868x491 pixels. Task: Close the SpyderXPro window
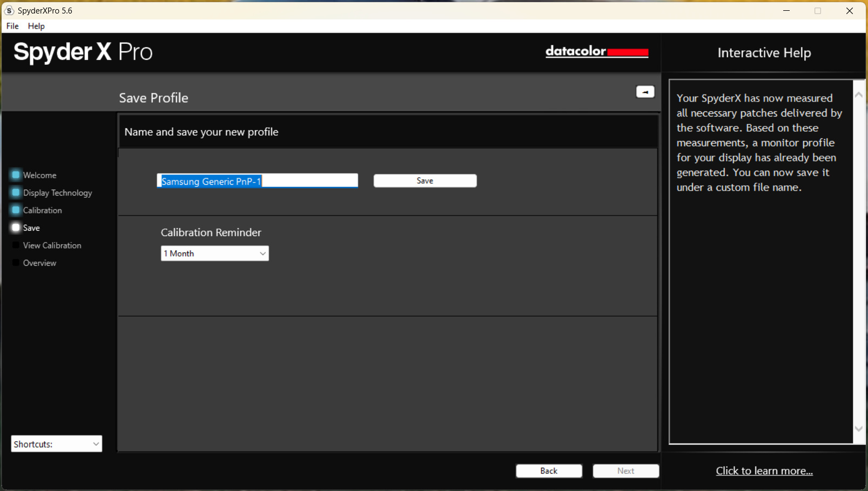pos(850,11)
